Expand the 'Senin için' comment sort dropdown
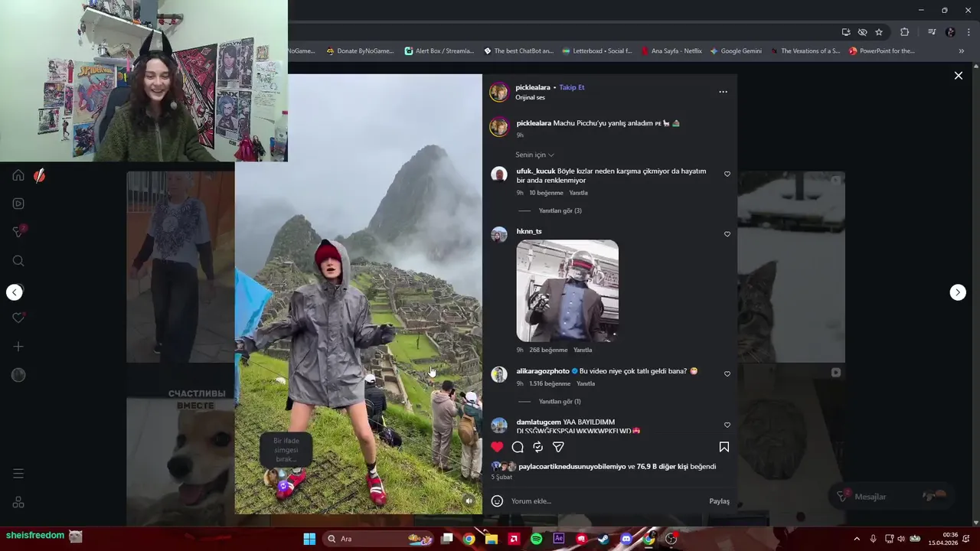The width and height of the screenshot is (980, 551). point(534,155)
